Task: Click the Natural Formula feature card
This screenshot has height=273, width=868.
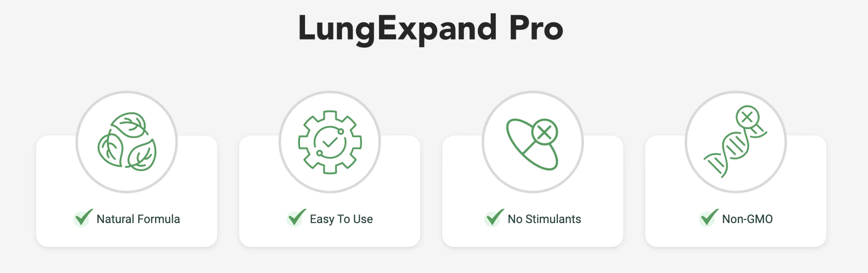Action: 127,191
